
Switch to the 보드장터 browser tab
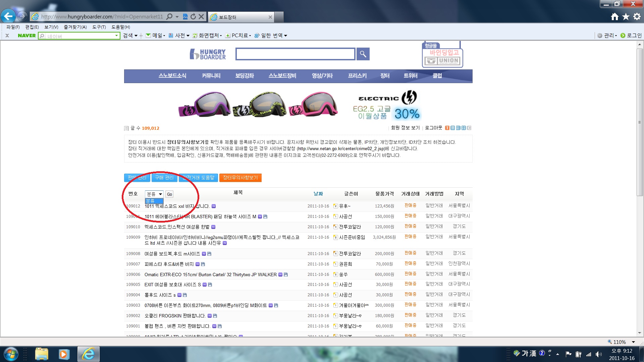pos(241,17)
